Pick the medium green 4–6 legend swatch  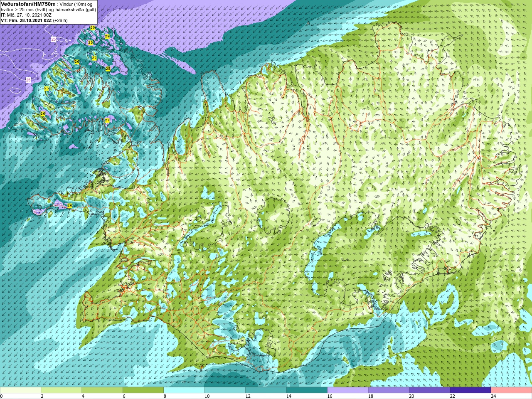coord(102,390)
